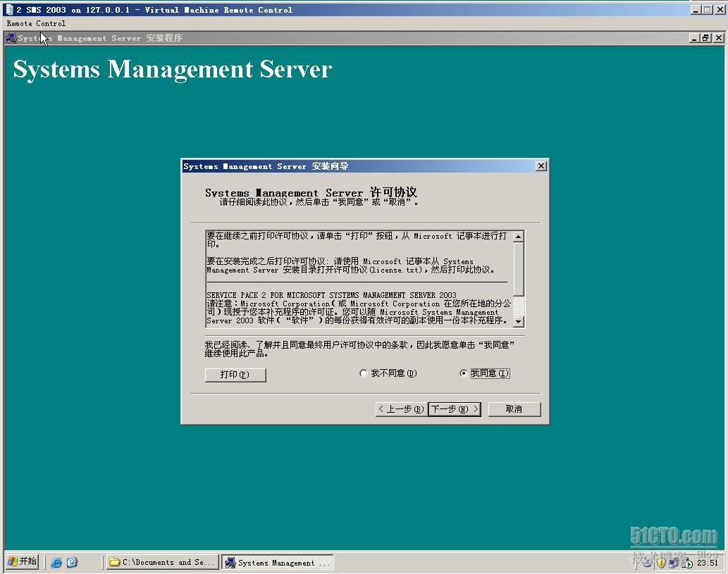Click the 打印(P) print button
728x574 pixels.
pos(235,375)
